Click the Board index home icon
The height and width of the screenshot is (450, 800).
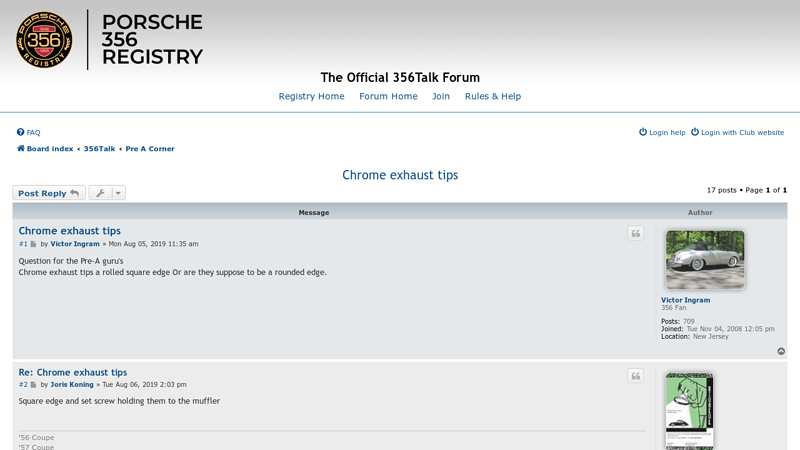pos(21,149)
